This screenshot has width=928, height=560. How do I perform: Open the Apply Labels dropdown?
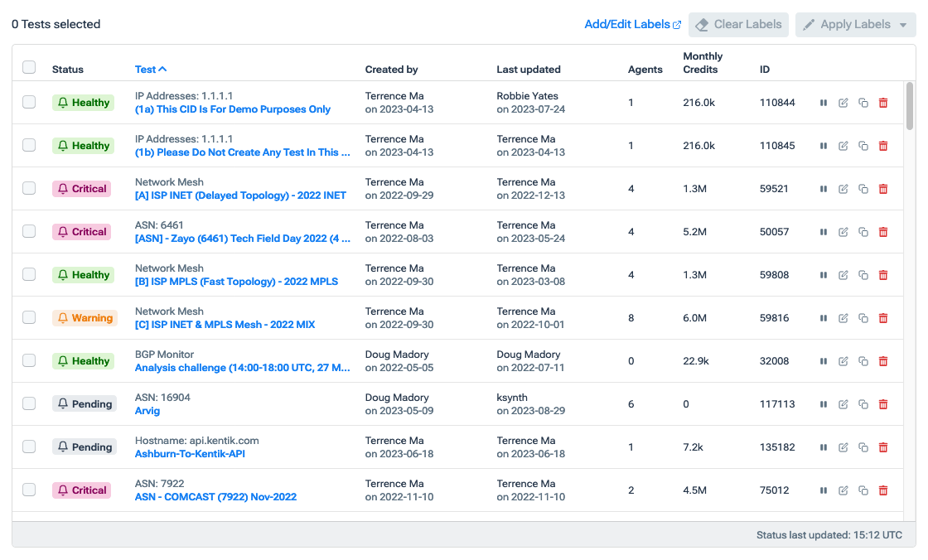[x=855, y=24]
